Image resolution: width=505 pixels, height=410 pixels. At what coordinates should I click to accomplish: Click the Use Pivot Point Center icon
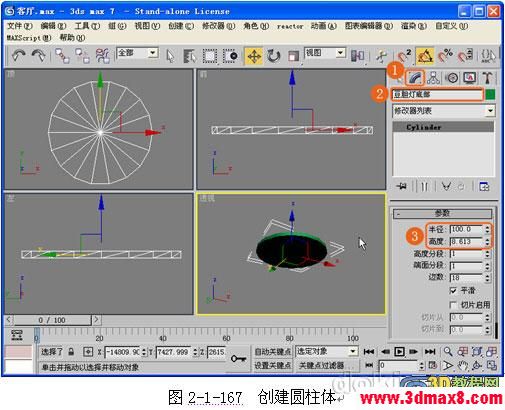tap(358, 56)
